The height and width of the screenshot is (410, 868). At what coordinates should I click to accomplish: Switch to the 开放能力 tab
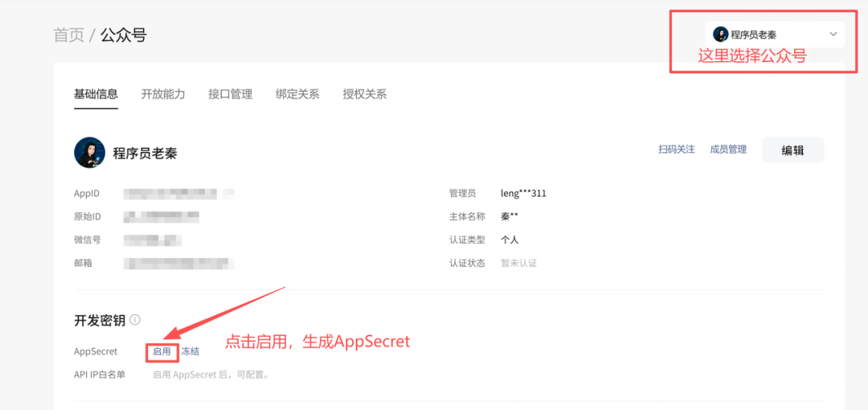click(x=162, y=93)
